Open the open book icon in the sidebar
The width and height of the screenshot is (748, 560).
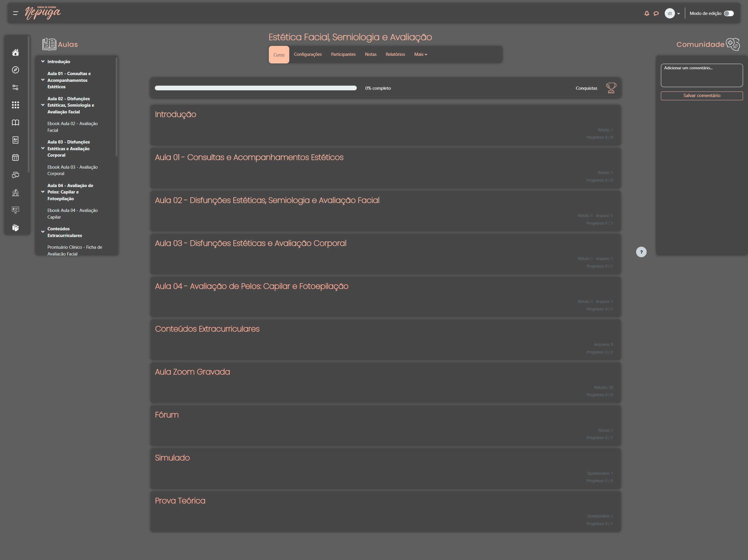click(x=15, y=122)
